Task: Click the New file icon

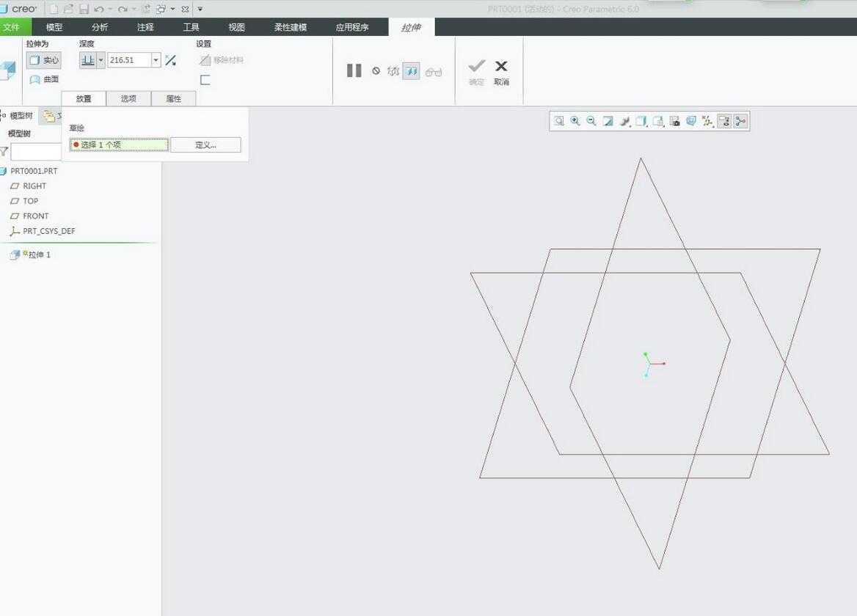Action: [54, 9]
